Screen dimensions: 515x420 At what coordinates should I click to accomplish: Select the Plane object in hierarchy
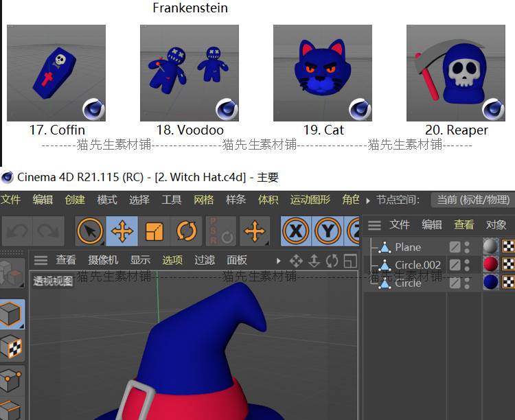coord(408,247)
